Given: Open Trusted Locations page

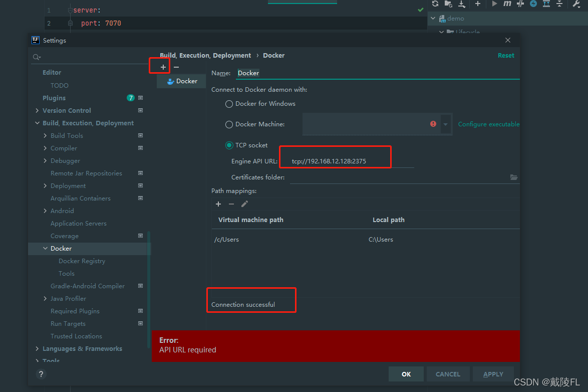Looking at the screenshot, I should pyautogui.click(x=76, y=336).
